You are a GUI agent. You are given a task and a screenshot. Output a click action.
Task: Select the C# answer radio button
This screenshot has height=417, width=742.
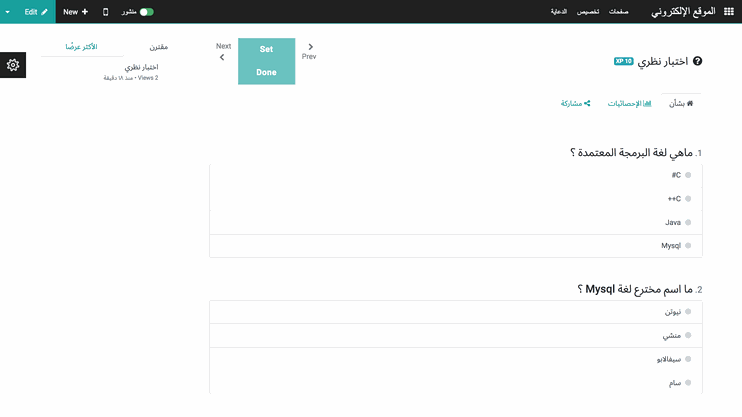tap(688, 175)
